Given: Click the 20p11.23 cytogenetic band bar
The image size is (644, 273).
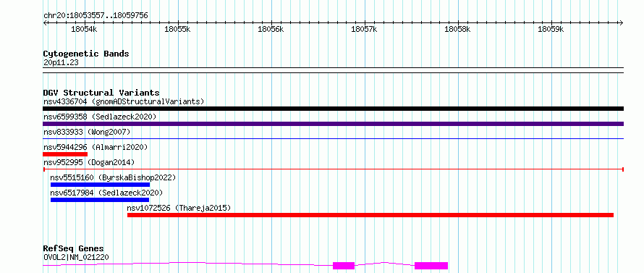Looking at the screenshot, I should 333,70.
